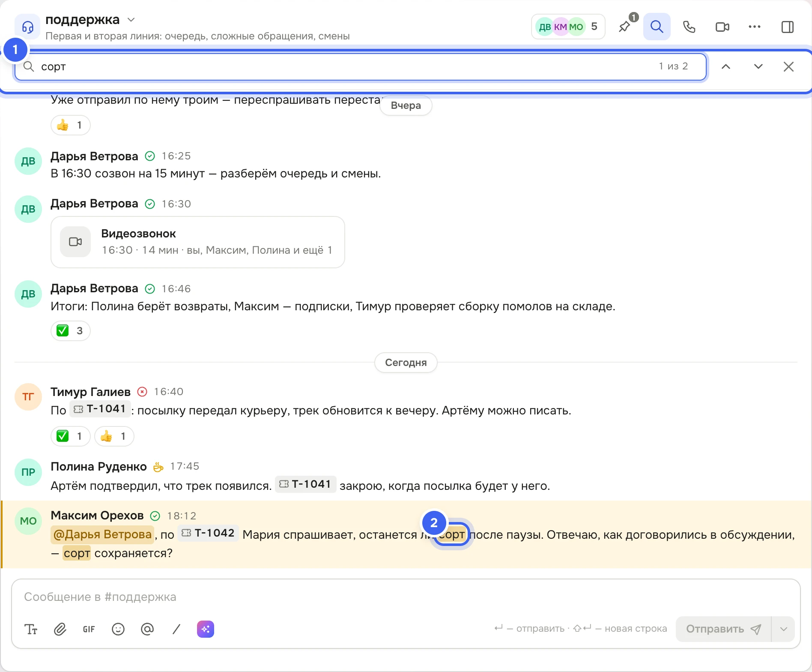Go to previous search result arrow

[726, 66]
